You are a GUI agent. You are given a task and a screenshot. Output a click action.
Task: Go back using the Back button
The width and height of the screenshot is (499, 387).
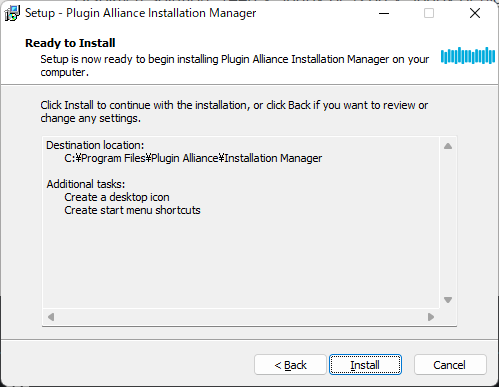pos(290,365)
